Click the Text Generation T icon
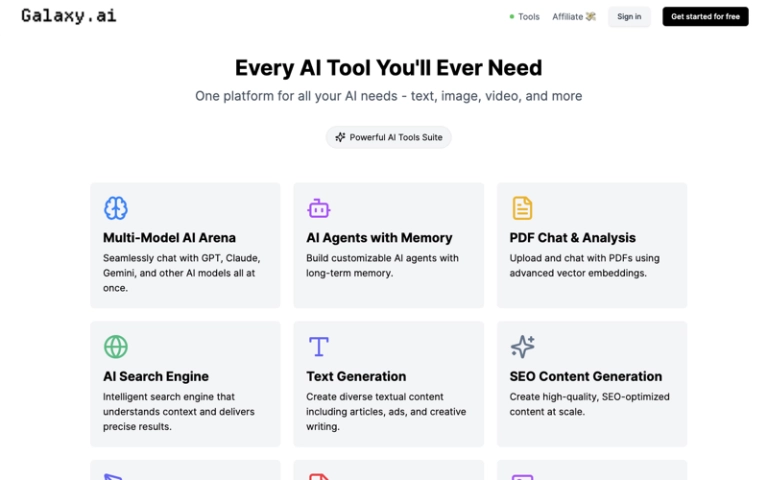768x480 pixels. click(x=319, y=347)
